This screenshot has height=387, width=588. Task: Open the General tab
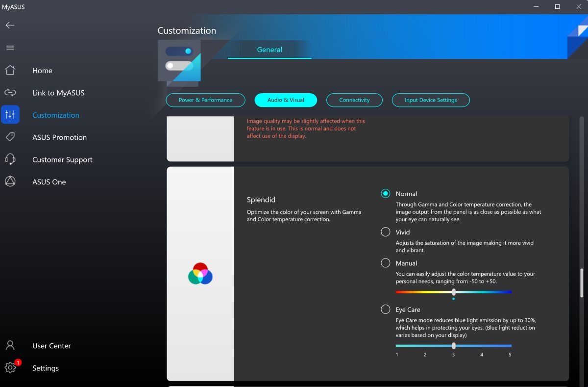click(269, 50)
